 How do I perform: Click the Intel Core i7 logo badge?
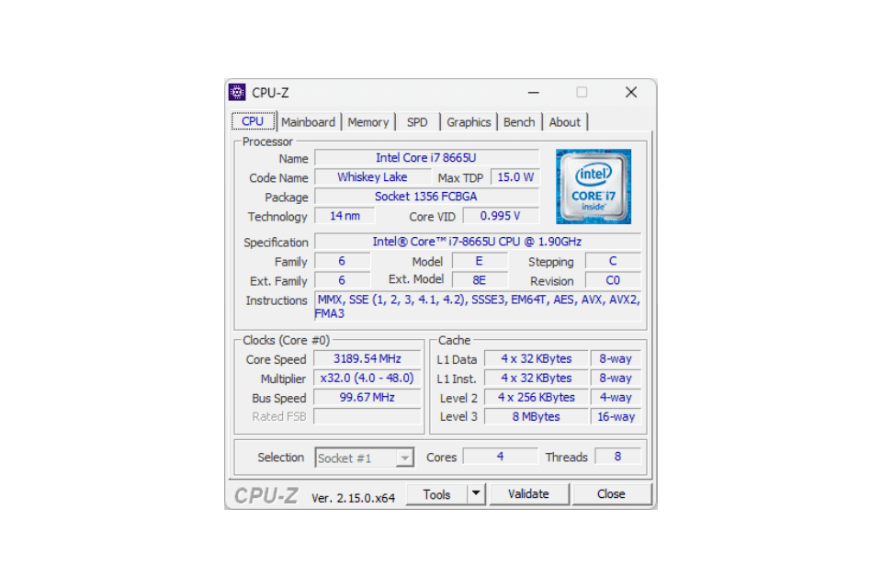click(x=594, y=187)
